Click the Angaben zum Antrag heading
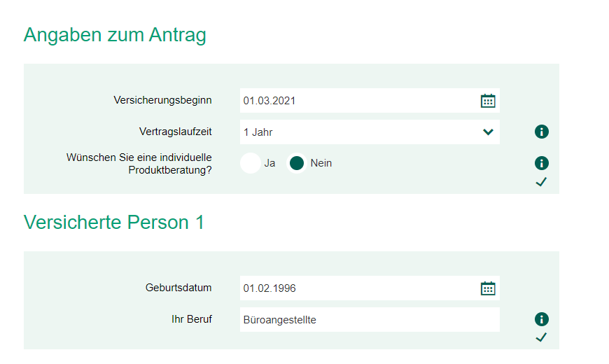 click(x=115, y=35)
